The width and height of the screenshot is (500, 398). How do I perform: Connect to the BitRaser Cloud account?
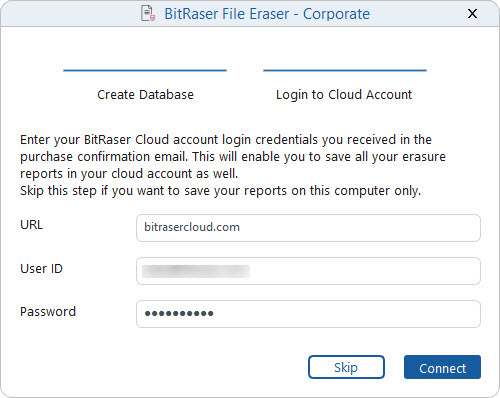coord(442,367)
